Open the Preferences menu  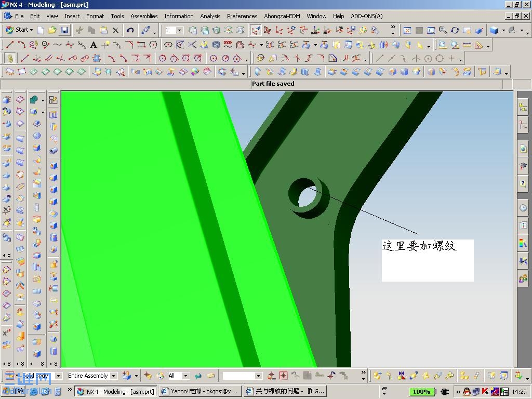click(242, 16)
